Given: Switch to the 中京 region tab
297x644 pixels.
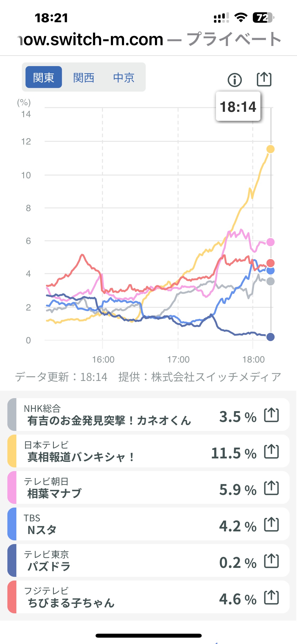Looking at the screenshot, I should coord(124,77).
